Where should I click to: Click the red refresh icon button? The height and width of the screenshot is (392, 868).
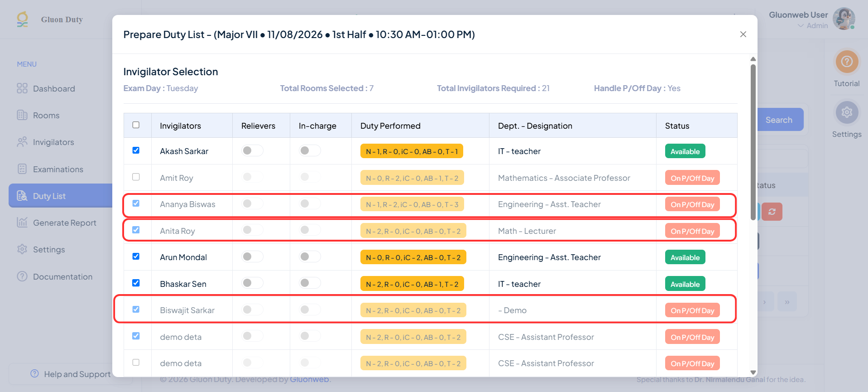tap(772, 212)
